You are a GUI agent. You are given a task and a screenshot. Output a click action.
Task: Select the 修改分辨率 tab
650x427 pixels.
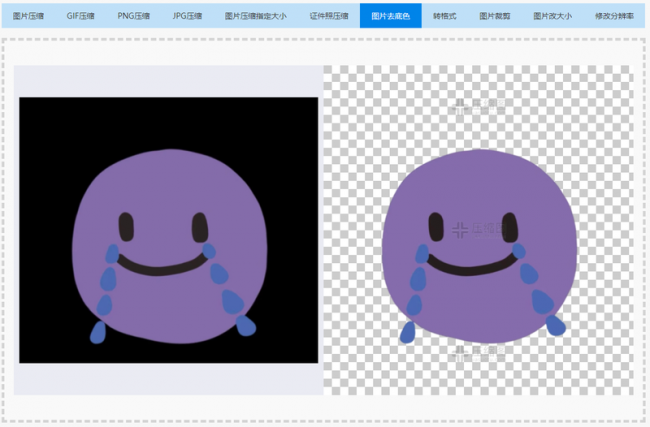pyautogui.click(x=614, y=16)
